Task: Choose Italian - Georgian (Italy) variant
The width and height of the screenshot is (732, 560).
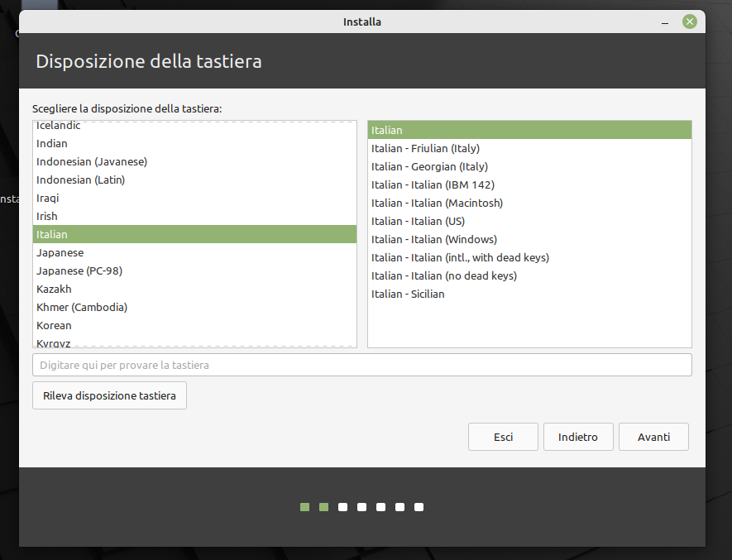Action: point(529,167)
